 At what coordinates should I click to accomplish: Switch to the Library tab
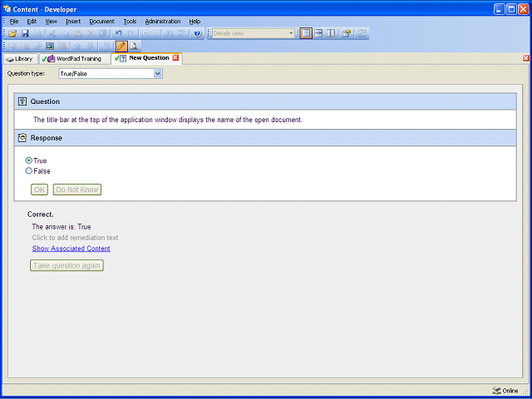coord(20,59)
